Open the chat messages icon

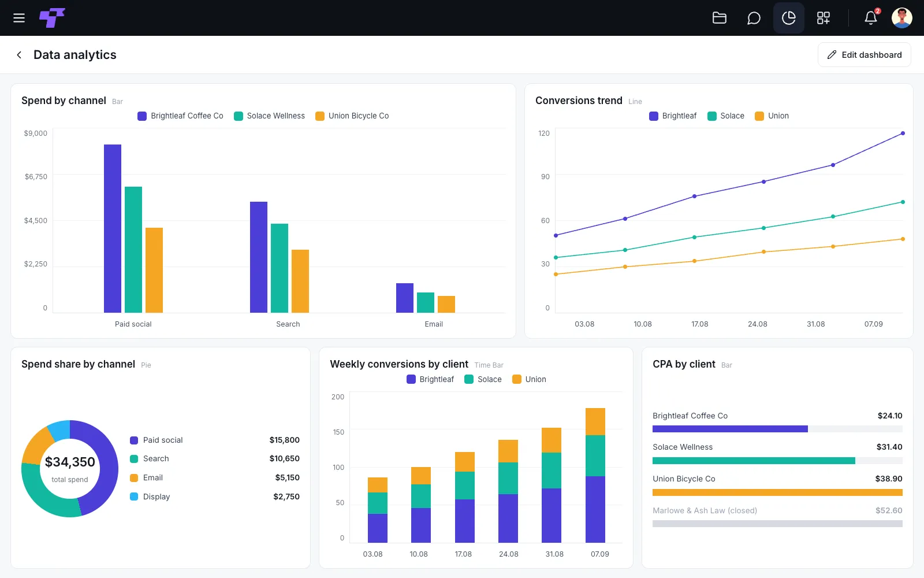point(754,18)
